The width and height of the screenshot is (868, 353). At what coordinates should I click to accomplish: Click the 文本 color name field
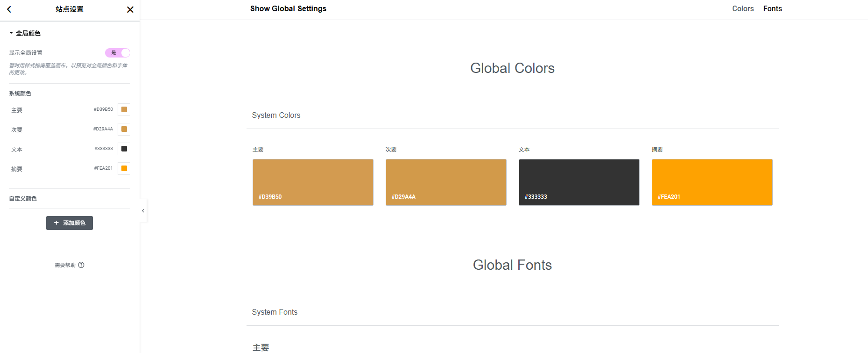coord(17,150)
